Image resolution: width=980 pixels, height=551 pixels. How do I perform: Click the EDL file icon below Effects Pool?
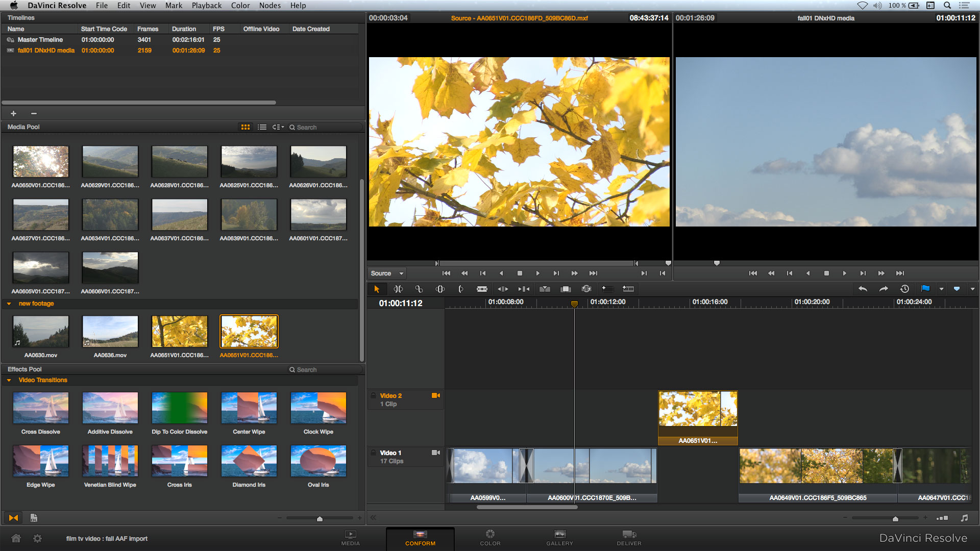pyautogui.click(x=34, y=518)
